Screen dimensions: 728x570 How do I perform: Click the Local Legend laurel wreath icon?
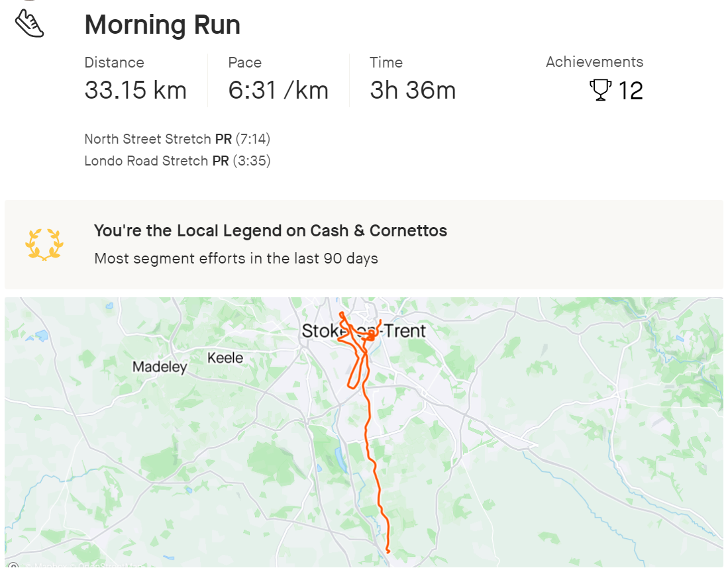pos(44,244)
